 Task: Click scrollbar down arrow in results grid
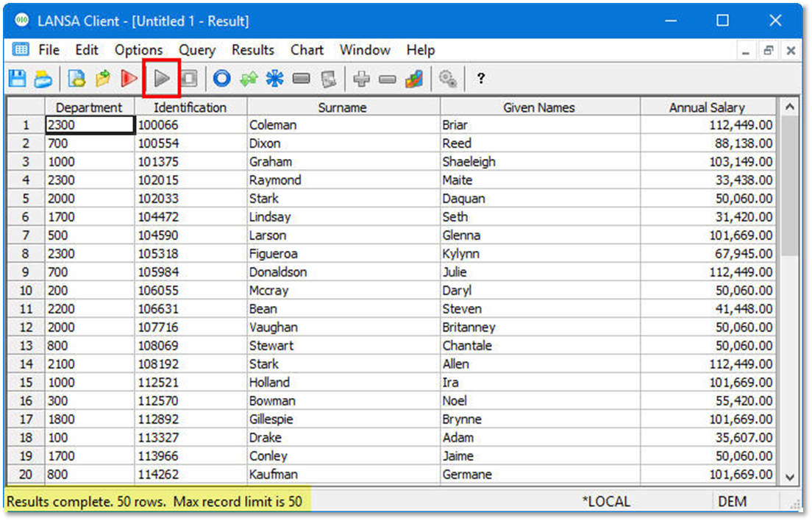(x=790, y=477)
